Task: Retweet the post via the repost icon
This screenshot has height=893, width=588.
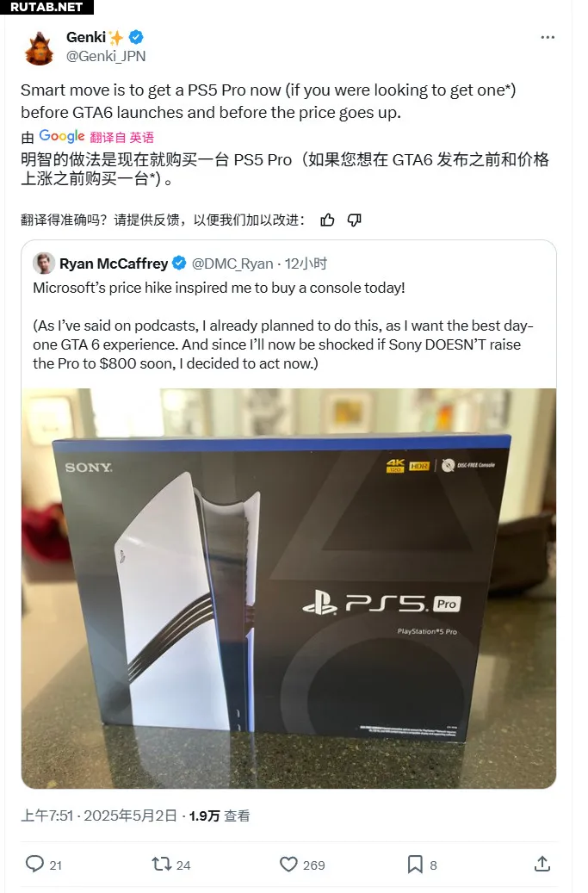Action: click(x=162, y=864)
